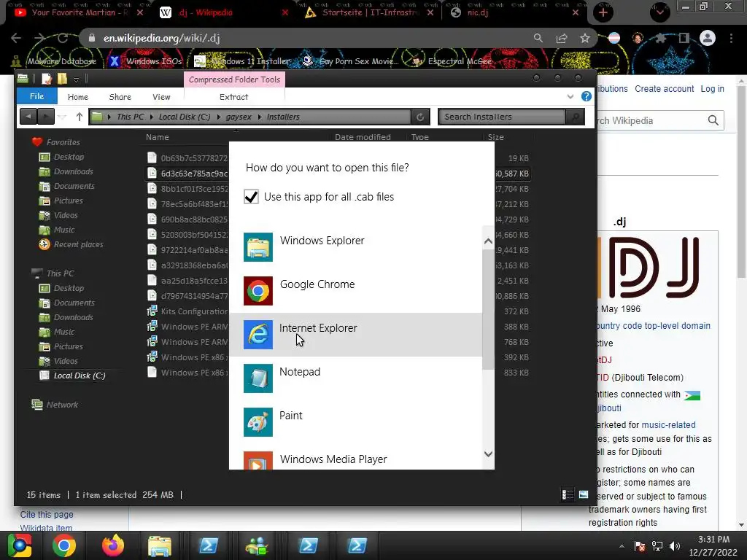Go up one folder level arrow
The width and height of the screenshot is (747, 560).
coord(80,116)
